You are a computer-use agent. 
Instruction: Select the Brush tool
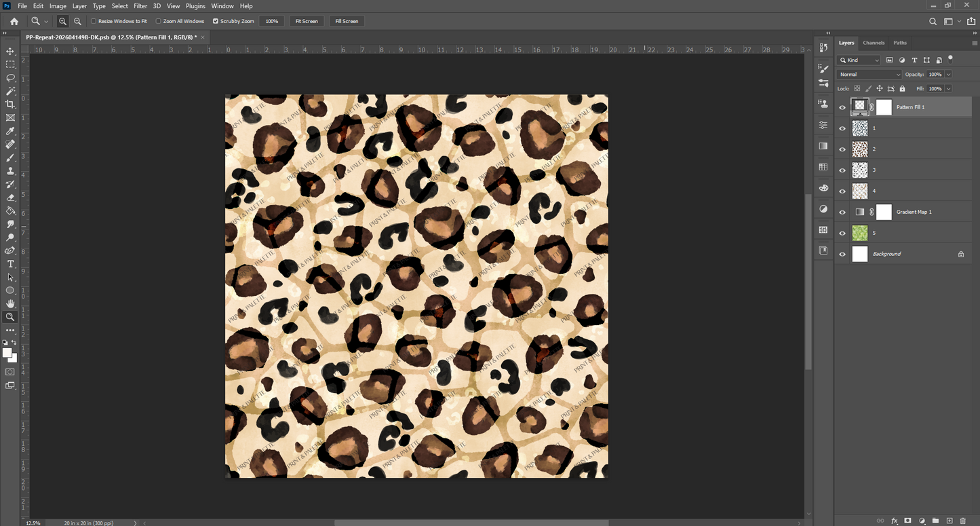click(10, 157)
